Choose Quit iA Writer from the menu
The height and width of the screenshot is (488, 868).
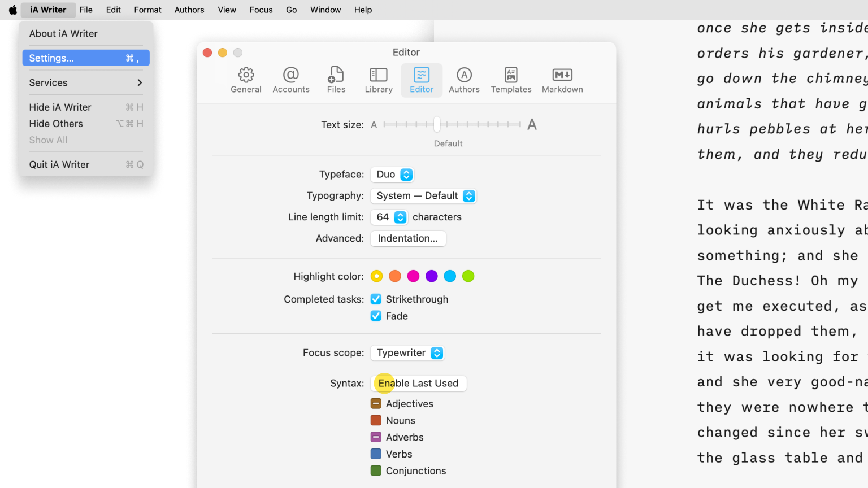pyautogui.click(x=59, y=165)
